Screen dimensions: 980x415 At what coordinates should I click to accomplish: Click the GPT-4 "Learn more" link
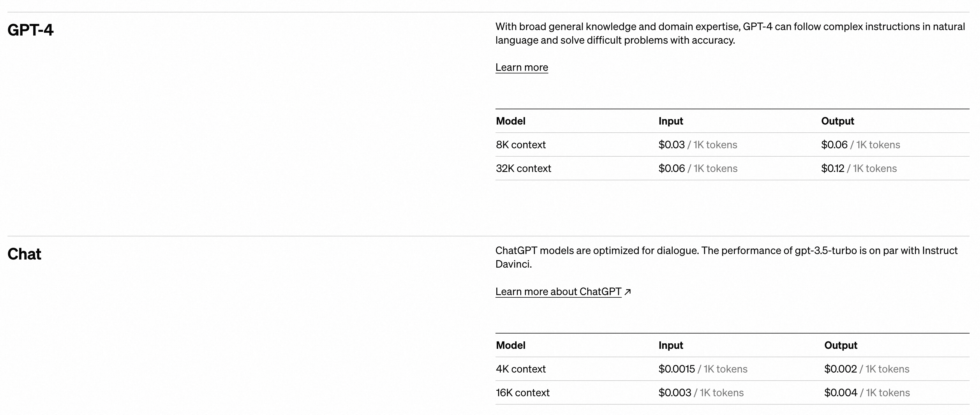[x=521, y=67]
